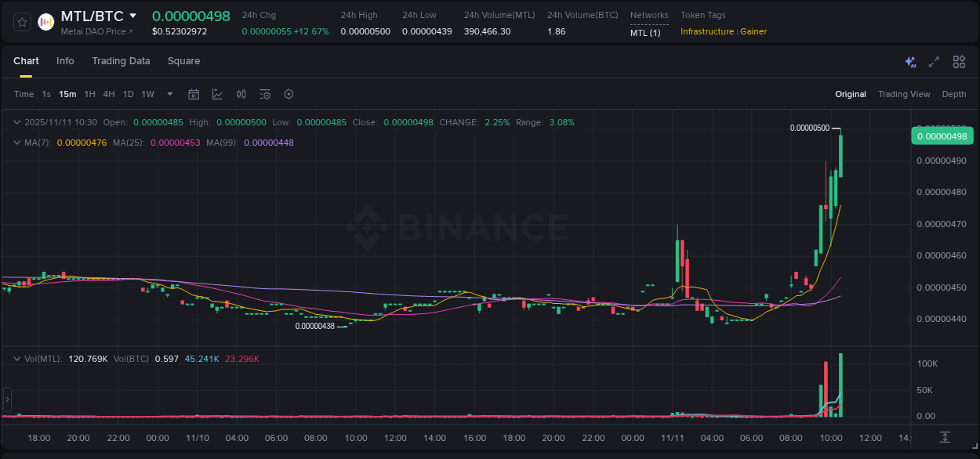The height and width of the screenshot is (459, 980).
Task: Expand the chart to fullscreen
Action: click(x=934, y=61)
